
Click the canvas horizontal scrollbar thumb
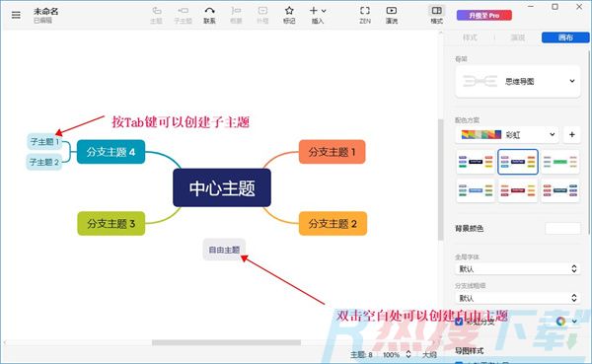point(226,342)
